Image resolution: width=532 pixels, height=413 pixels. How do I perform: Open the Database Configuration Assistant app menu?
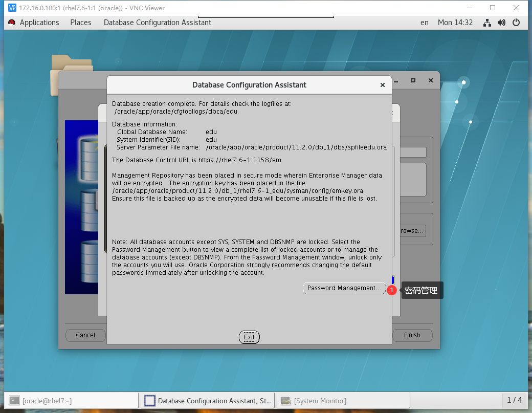point(158,23)
